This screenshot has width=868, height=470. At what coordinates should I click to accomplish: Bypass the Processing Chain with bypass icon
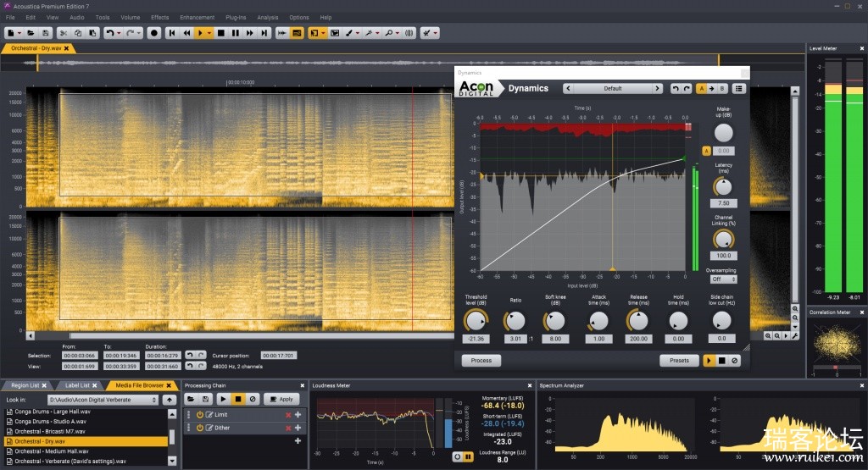(253, 399)
